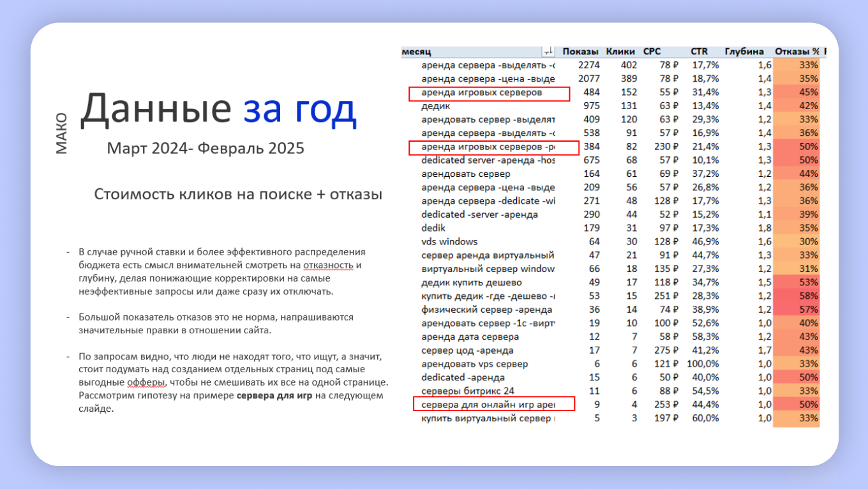This screenshot has width=868, height=489.
Task: Select 'аренда сервера -dedicate -wi' row
Action: pos(611,201)
